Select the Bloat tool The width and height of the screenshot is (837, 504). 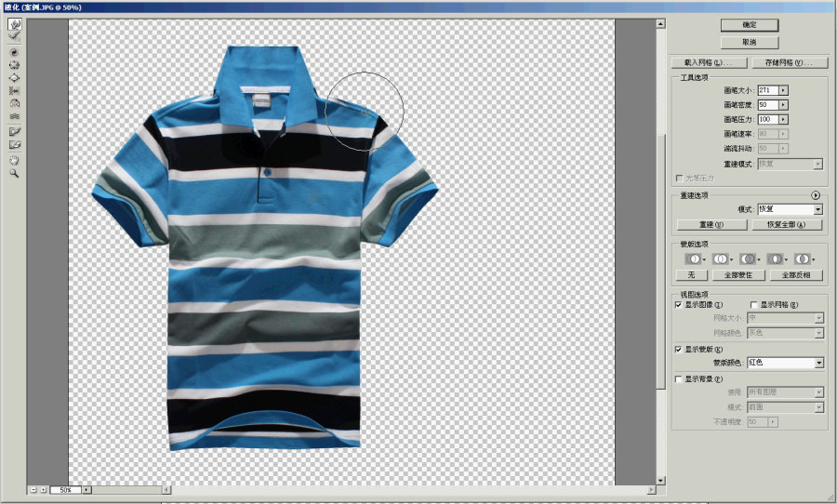15,78
